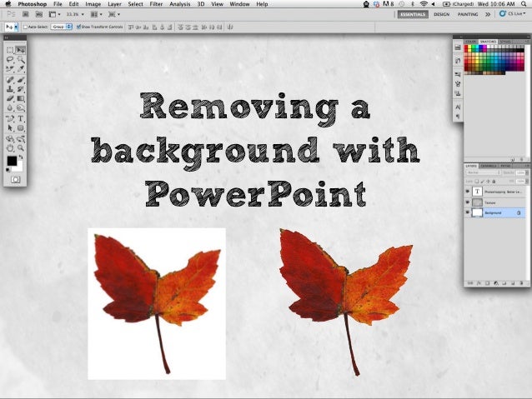The width and height of the screenshot is (532, 399).
Task: Select the Shape tool
Action: [x=21, y=127]
